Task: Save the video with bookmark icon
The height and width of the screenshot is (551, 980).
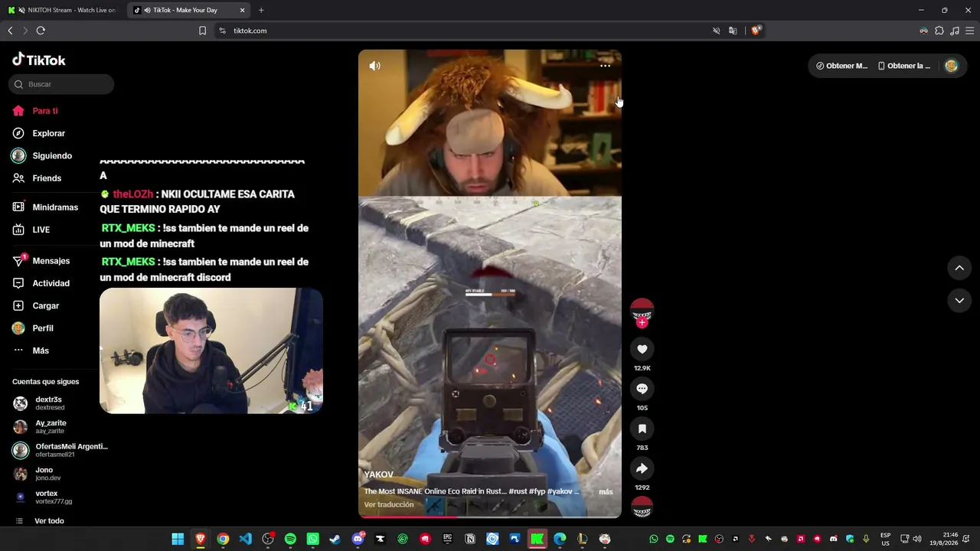Action: point(642,429)
